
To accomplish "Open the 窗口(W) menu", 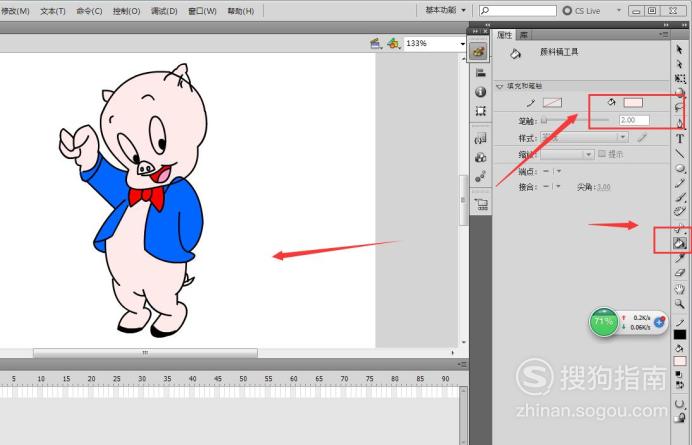I will 202,11.
